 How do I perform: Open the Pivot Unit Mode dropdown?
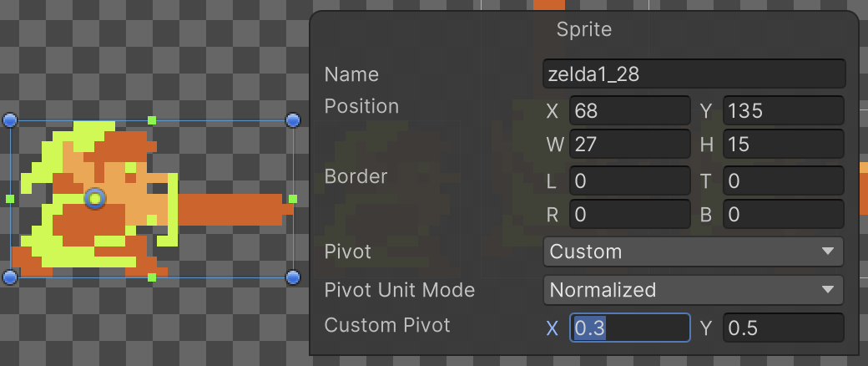[x=693, y=290]
